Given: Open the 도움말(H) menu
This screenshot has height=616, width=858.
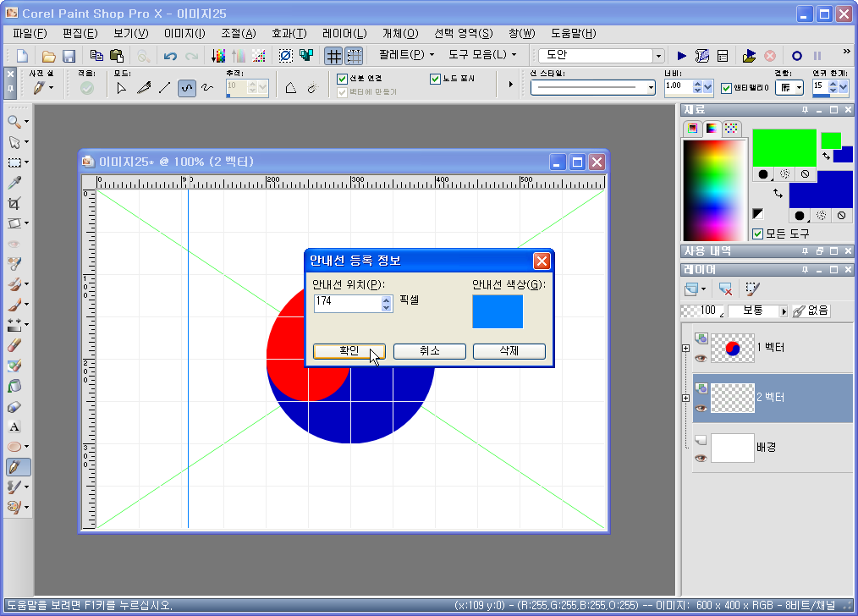Looking at the screenshot, I should (x=574, y=33).
